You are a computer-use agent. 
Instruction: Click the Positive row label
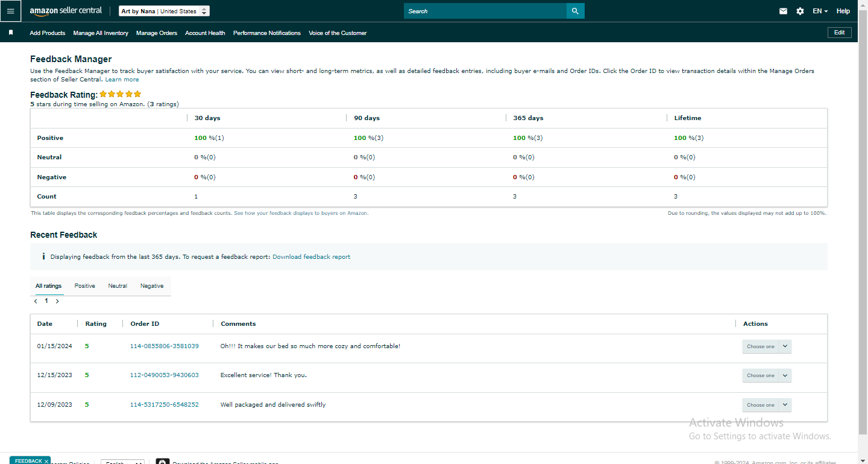click(x=50, y=138)
